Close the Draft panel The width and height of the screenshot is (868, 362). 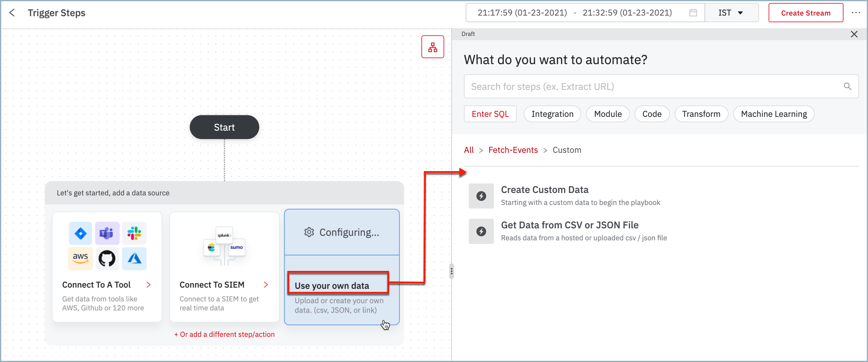854,34
